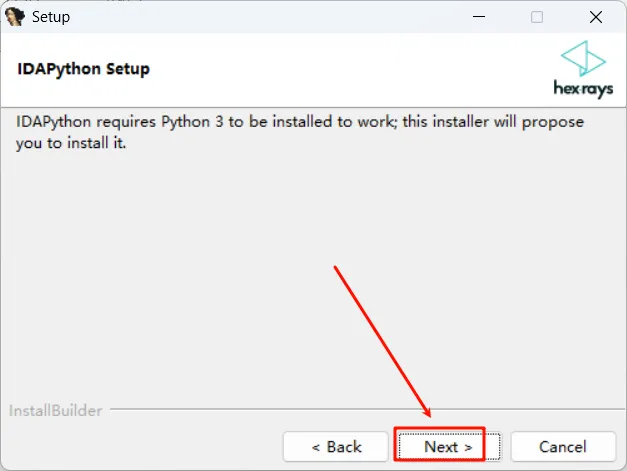
Task: Click the blank white header banner area
Action: pyautogui.click(x=350, y=70)
